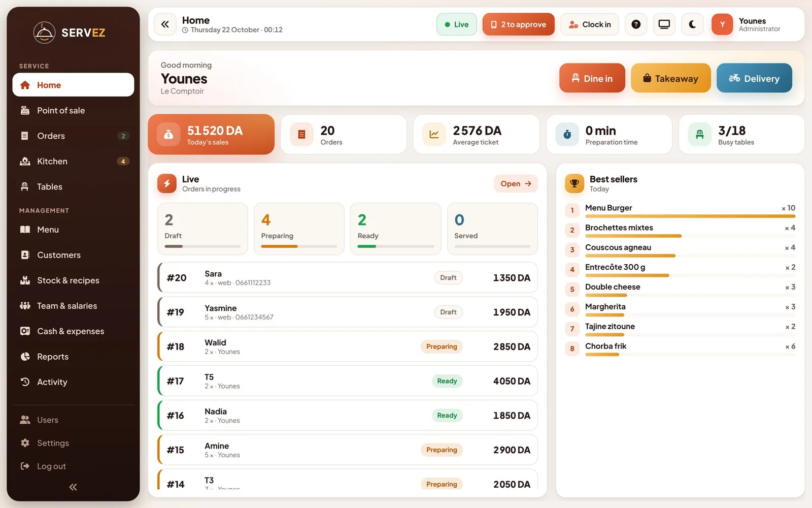812x508 pixels.
Task: Click the Customers contact icon
Action: point(25,255)
